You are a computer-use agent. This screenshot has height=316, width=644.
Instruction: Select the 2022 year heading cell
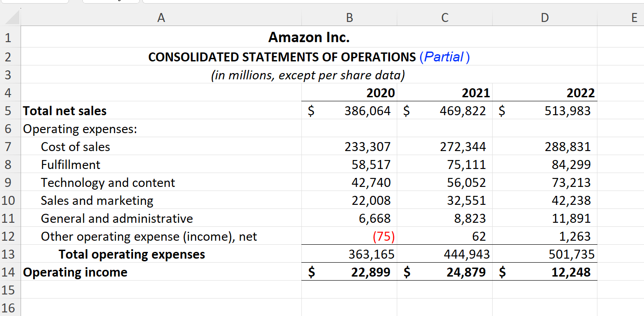pos(545,93)
